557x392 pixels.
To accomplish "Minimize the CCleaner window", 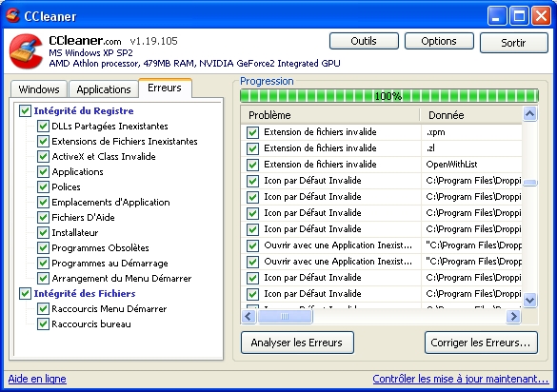I will pos(497,15).
